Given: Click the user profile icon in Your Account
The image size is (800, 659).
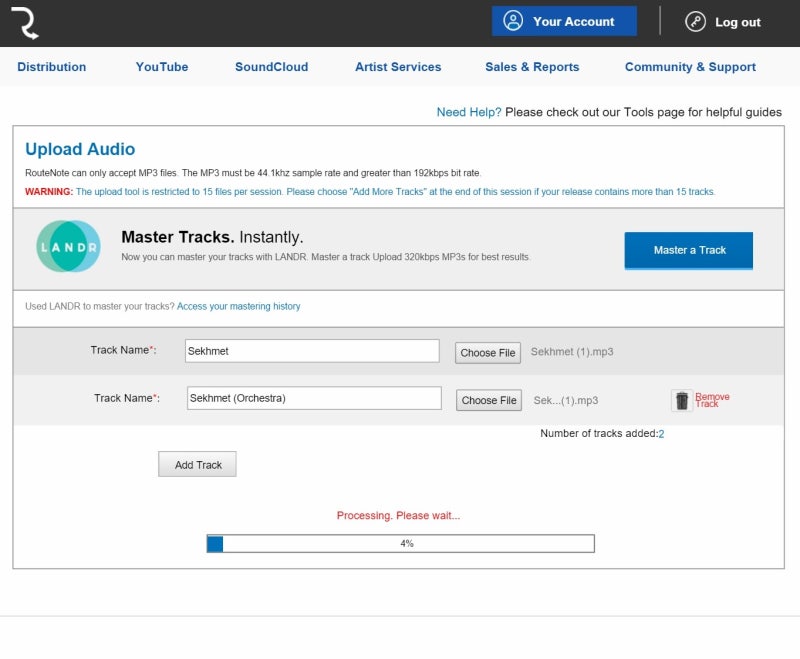Looking at the screenshot, I should tap(513, 21).
